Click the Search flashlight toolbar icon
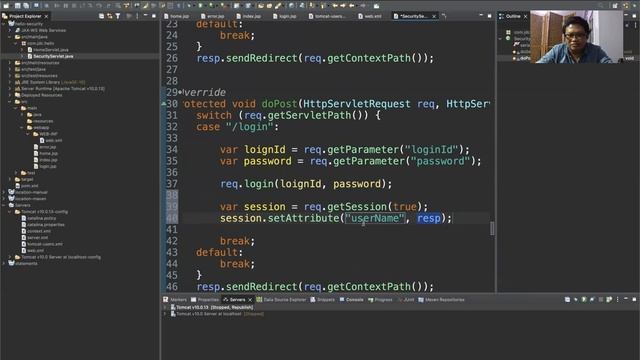The width and height of the screenshot is (640, 360). pyautogui.click(x=278, y=5)
